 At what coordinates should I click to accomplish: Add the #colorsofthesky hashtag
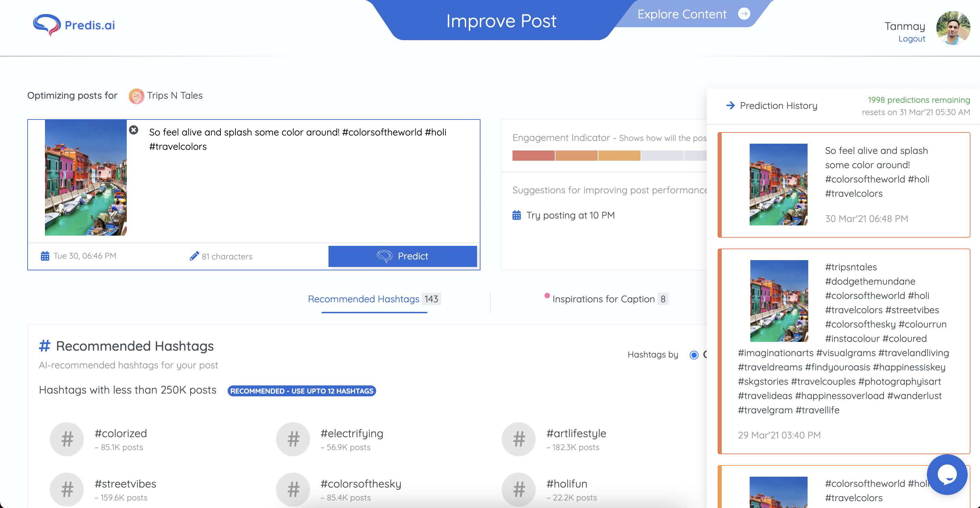[x=361, y=484]
